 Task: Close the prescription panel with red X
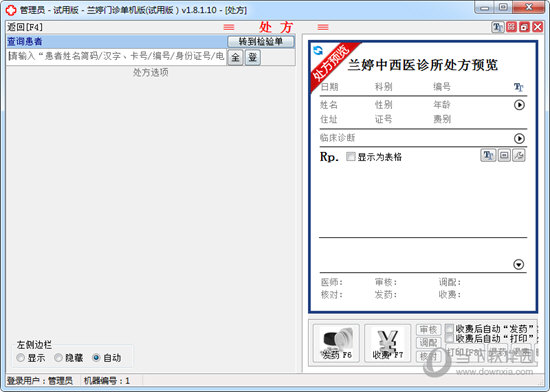pyautogui.click(x=537, y=27)
